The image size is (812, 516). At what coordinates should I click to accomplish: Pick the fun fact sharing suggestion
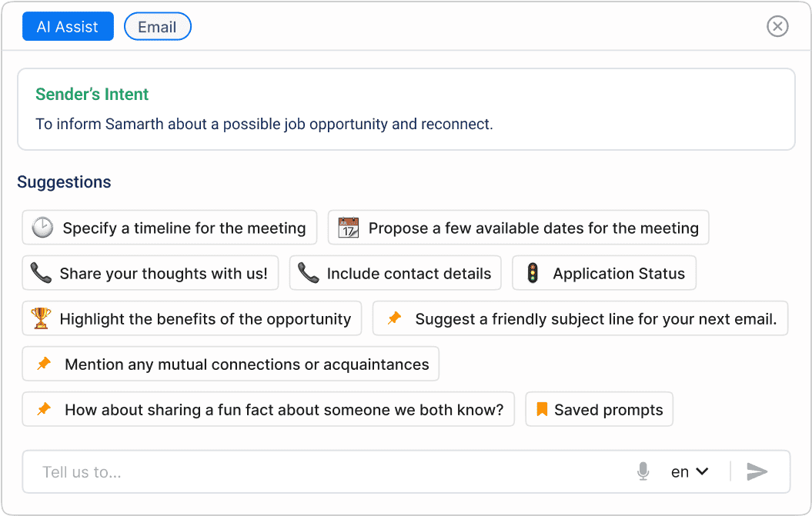pos(283,409)
